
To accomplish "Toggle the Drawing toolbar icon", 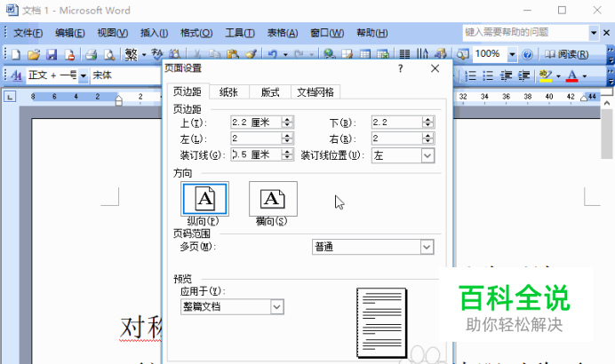I will coord(441,54).
